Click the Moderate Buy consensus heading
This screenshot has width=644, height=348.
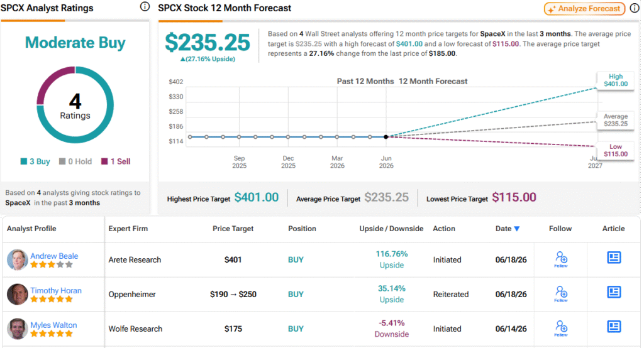pyautogui.click(x=75, y=42)
